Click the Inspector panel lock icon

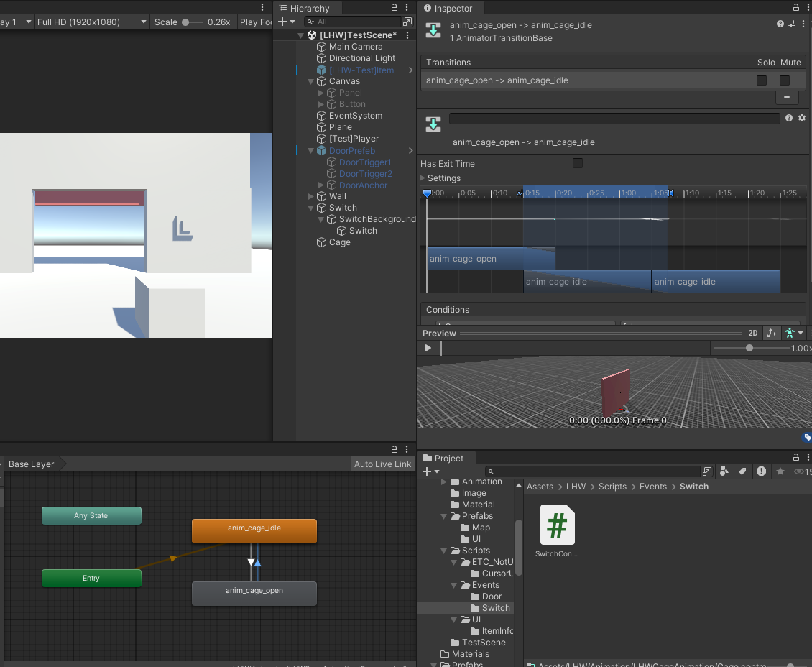pos(796,8)
